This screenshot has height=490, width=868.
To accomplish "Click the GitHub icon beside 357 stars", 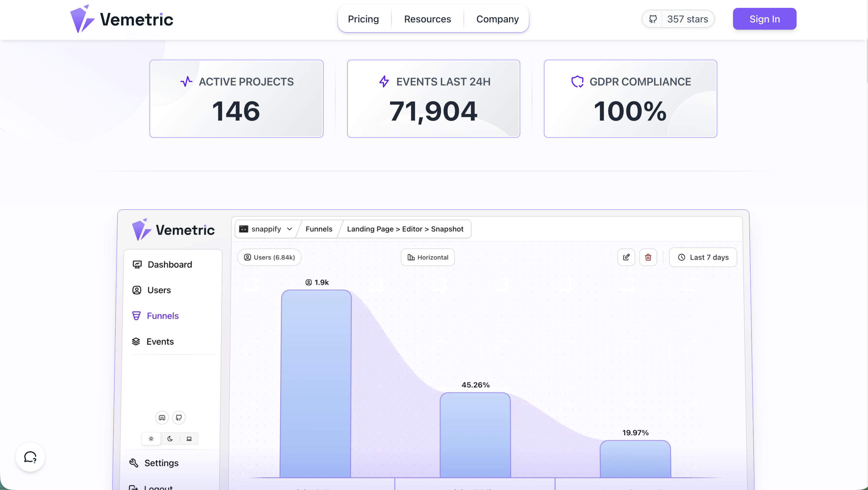I will [x=653, y=19].
